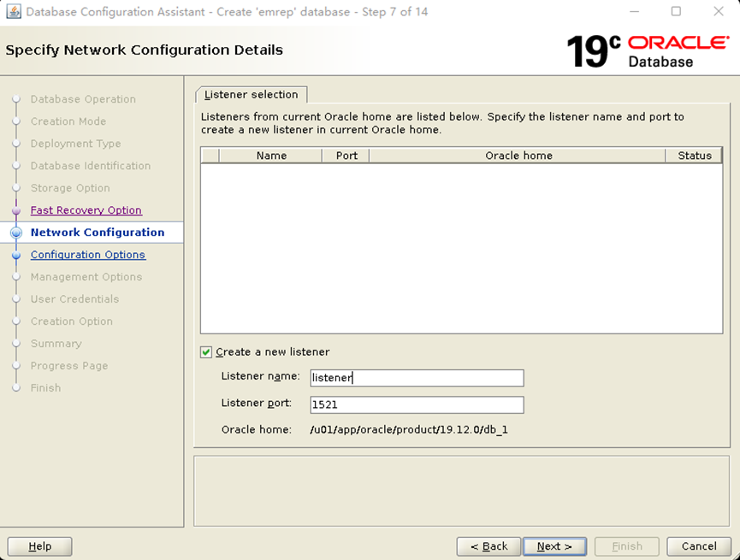Image resolution: width=740 pixels, height=560 pixels.
Task: Sort listeners by Name column header
Action: coord(271,156)
